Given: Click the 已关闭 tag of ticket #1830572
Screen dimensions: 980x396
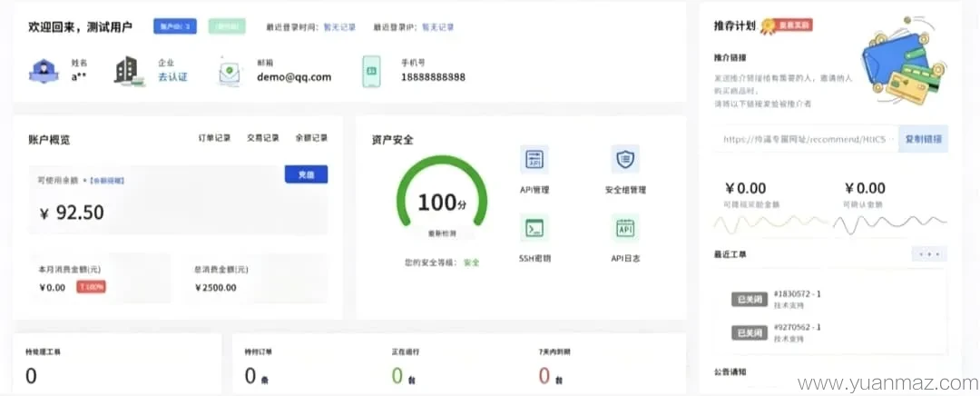Looking at the screenshot, I should [x=750, y=300].
